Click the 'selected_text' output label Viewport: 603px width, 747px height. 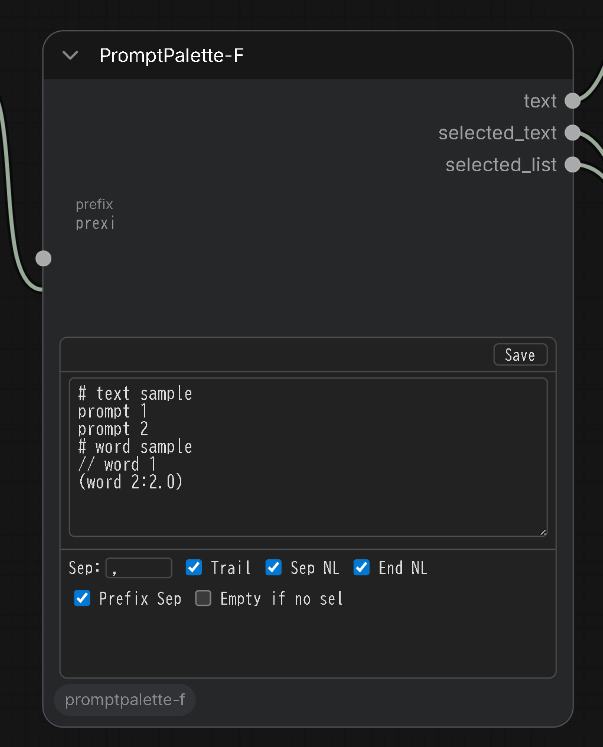pyautogui.click(x=497, y=133)
